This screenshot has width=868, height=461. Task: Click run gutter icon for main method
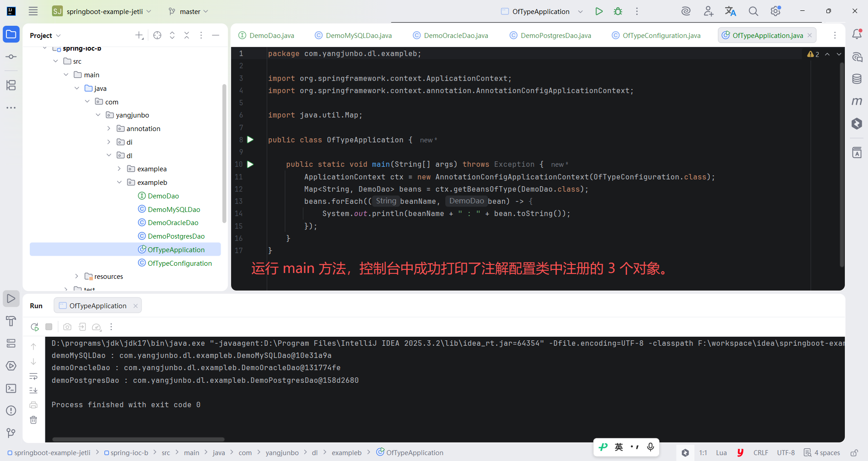(x=250, y=165)
